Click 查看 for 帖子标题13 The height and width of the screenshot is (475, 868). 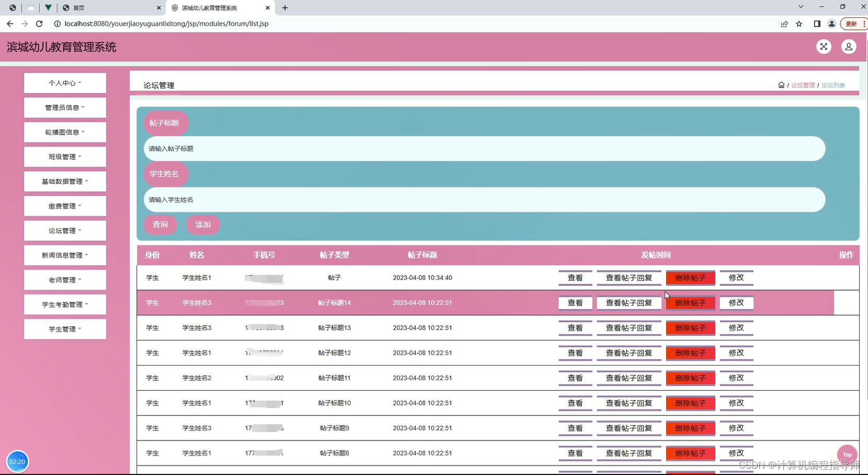click(575, 328)
